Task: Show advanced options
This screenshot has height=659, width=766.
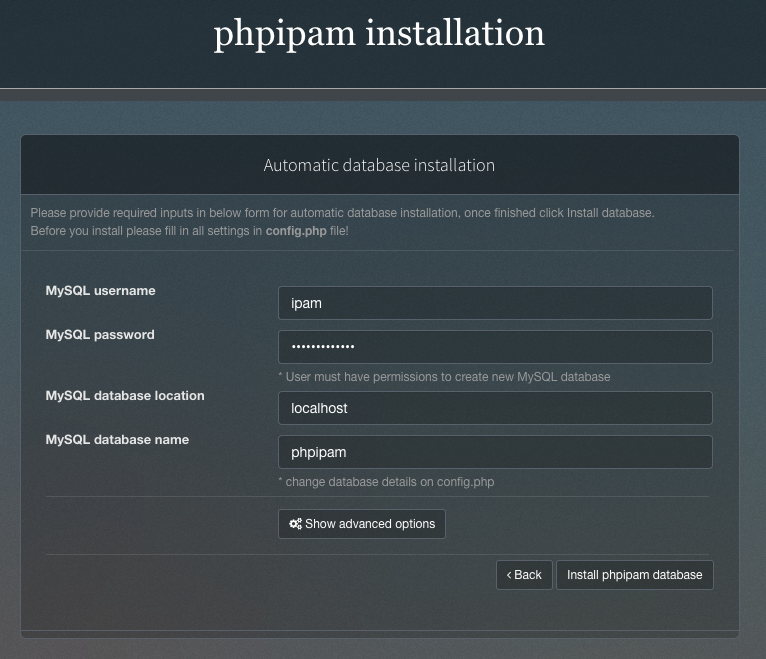Action: pyautogui.click(x=362, y=524)
